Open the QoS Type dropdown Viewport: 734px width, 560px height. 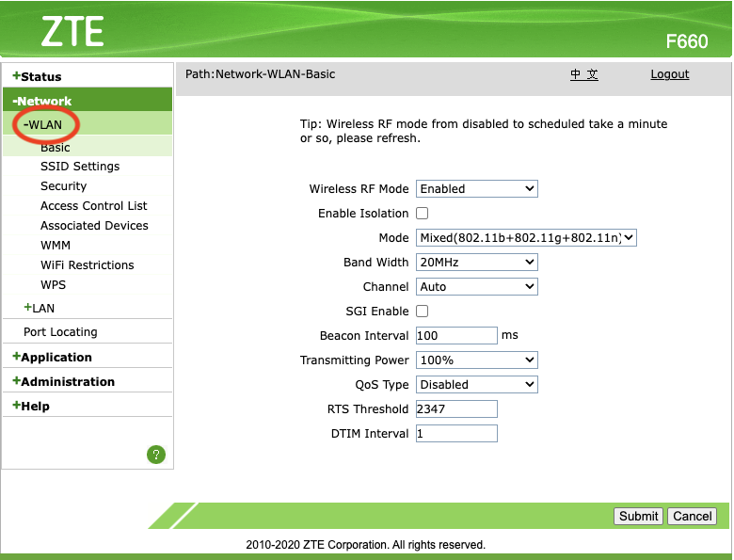coord(476,384)
